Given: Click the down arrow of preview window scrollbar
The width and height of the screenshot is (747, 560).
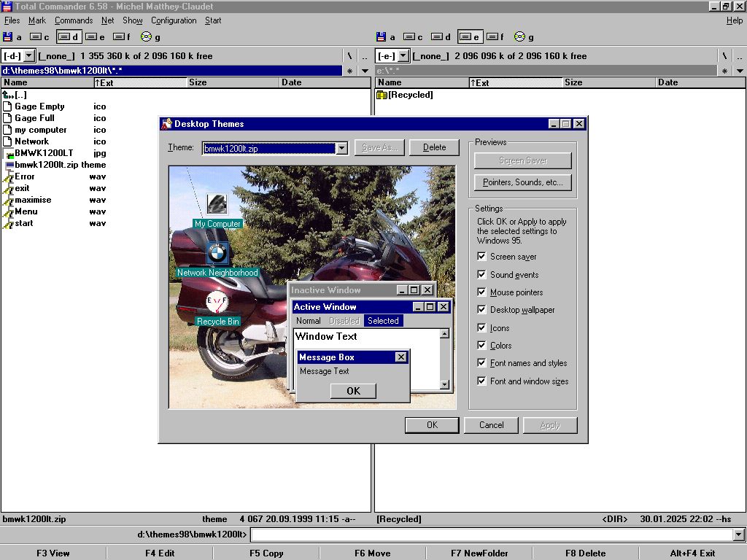Looking at the screenshot, I should [444, 384].
